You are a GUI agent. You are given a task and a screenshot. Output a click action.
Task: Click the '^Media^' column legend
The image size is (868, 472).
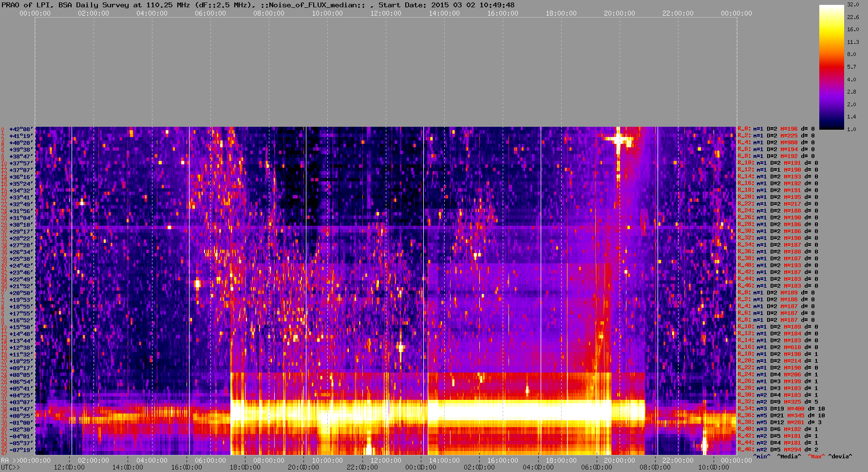pyautogui.click(x=789, y=457)
